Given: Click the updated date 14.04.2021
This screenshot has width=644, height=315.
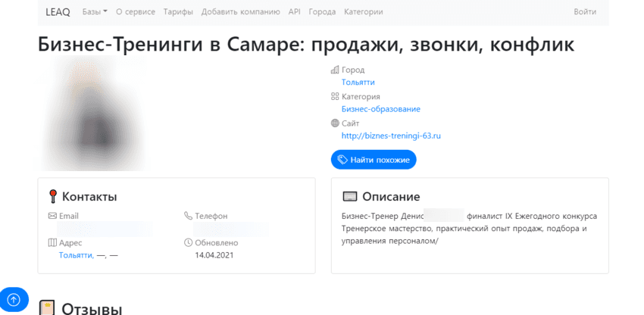Looking at the screenshot, I should [x=214, y=255].
